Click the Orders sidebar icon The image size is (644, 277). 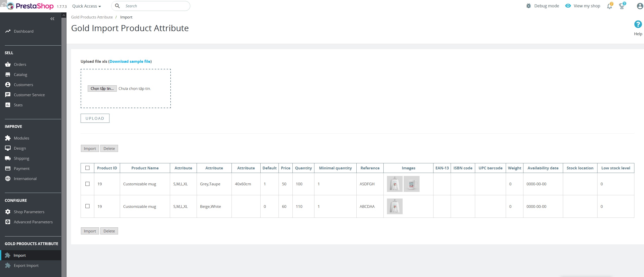click(8, 64)
